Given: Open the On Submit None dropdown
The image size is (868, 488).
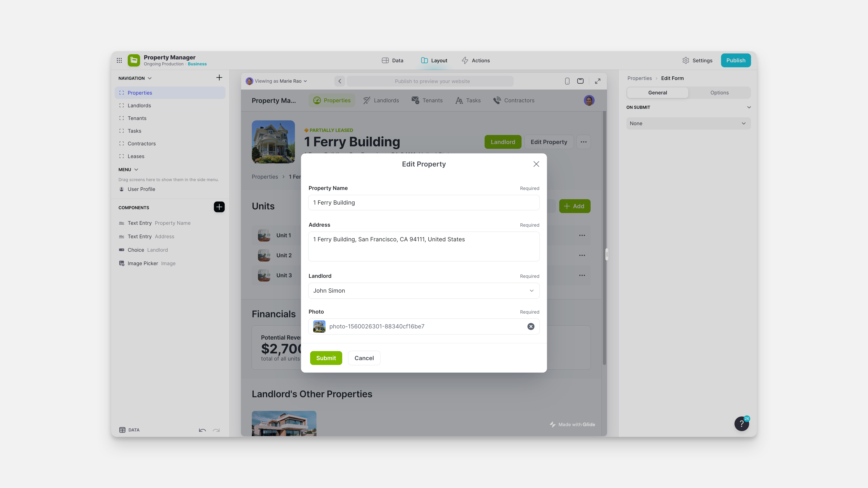Looking at the screenshot, I should coord(688,123).
